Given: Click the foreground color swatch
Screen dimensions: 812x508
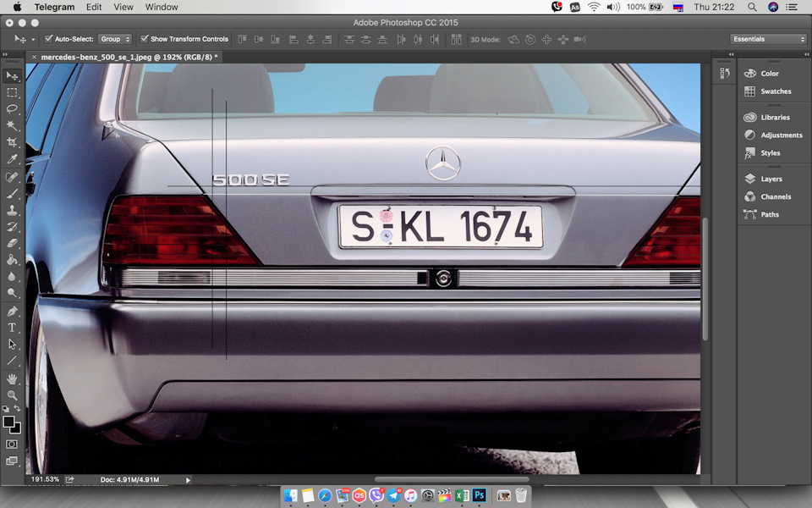Looking at the screenshot, I should pos(8,422).
